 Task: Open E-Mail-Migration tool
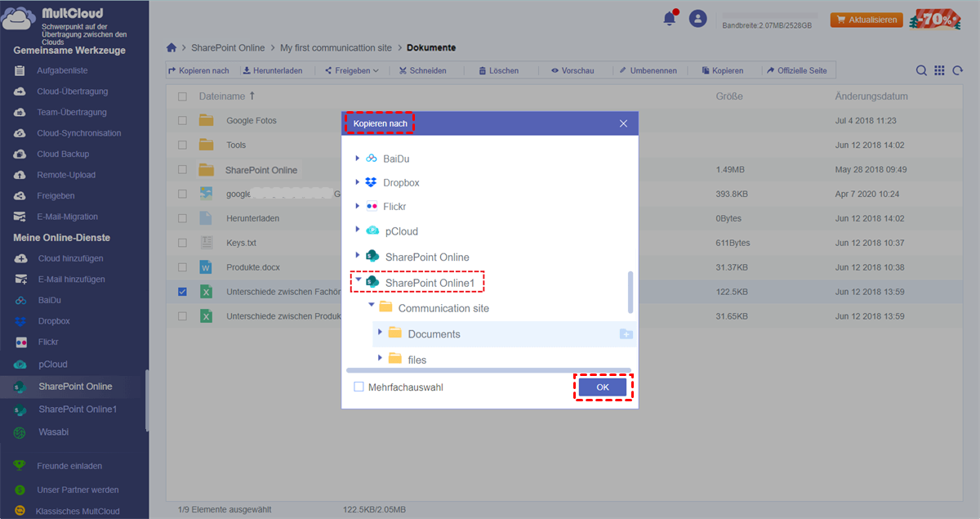point(67,217)
